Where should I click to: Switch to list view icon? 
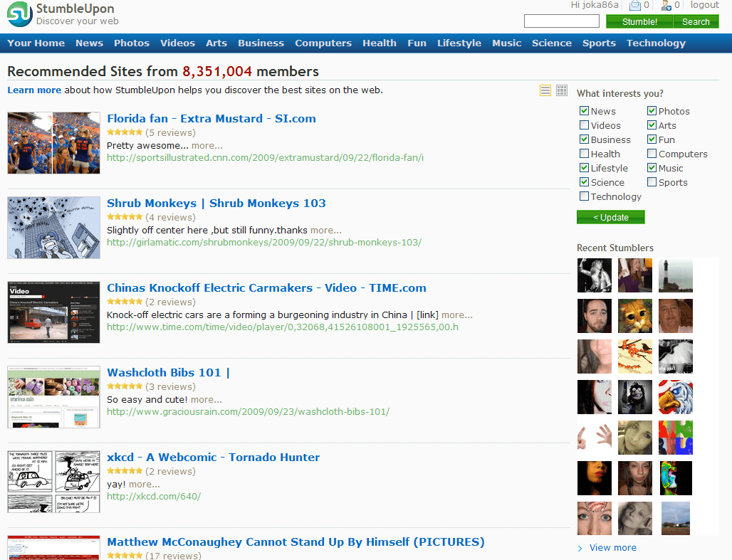click(545, 90)
